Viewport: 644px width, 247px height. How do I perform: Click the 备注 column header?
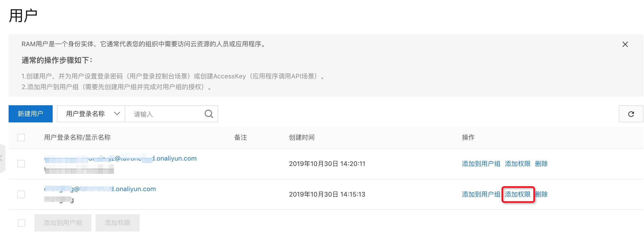click(241, 137)
